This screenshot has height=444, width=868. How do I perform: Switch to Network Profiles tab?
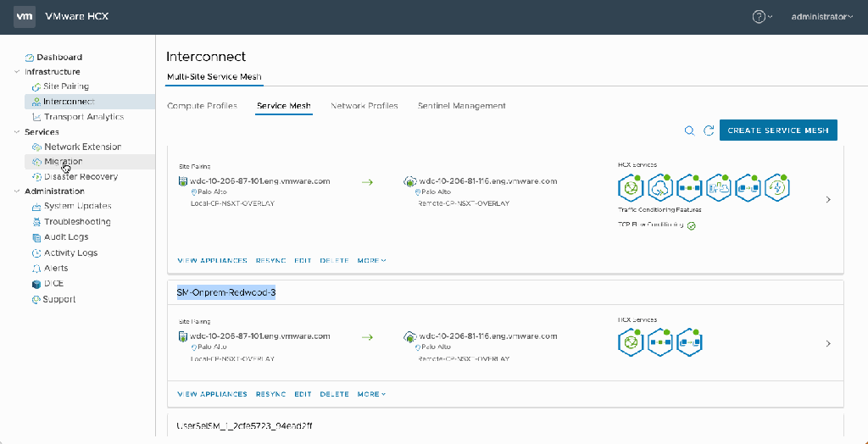click(x=364, y=106)
